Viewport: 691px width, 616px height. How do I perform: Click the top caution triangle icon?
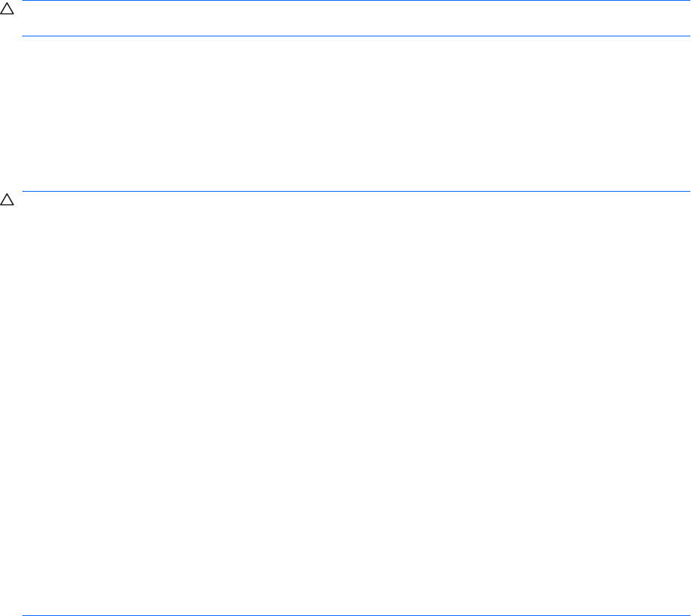7,8
